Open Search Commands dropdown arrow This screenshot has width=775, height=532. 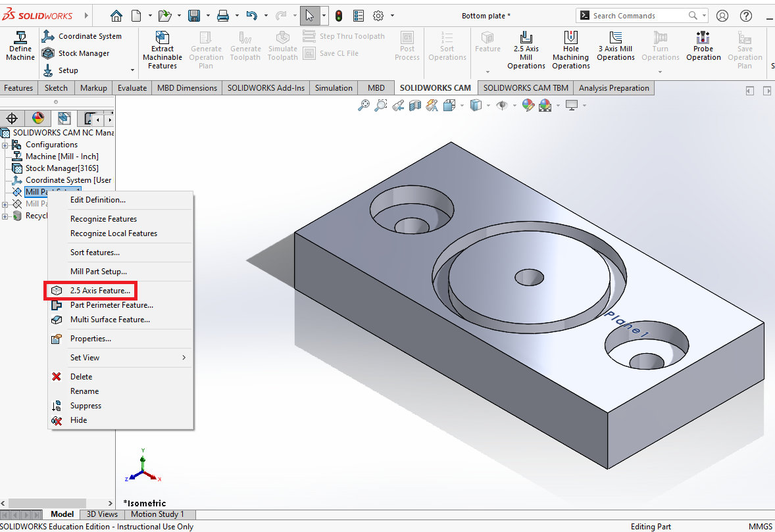[x=704, y=16]
